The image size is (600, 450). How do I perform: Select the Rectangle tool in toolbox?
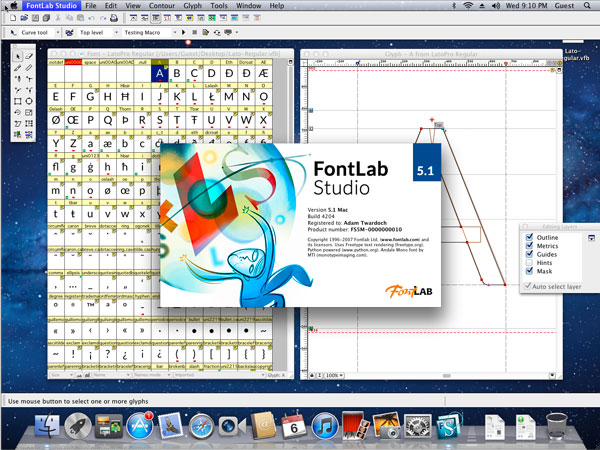point(18,101)
